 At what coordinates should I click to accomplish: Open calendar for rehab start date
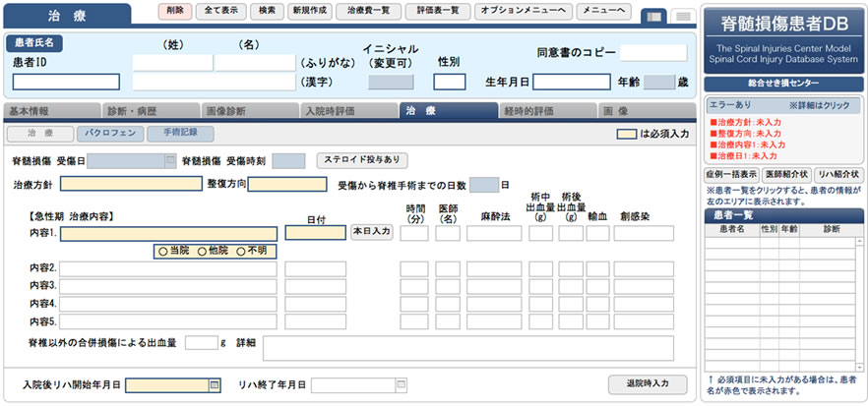click(x=214, y=384)
